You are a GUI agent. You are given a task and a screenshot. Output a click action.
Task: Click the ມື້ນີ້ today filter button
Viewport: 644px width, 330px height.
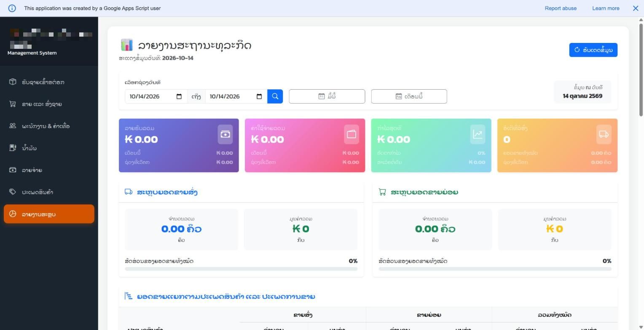(x=327, y=96)
